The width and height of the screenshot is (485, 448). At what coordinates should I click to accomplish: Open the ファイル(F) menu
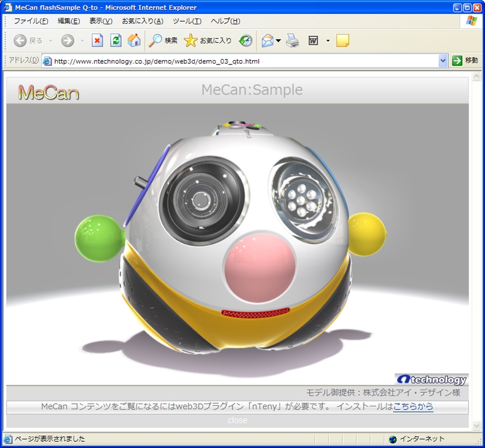pos(31,21)
